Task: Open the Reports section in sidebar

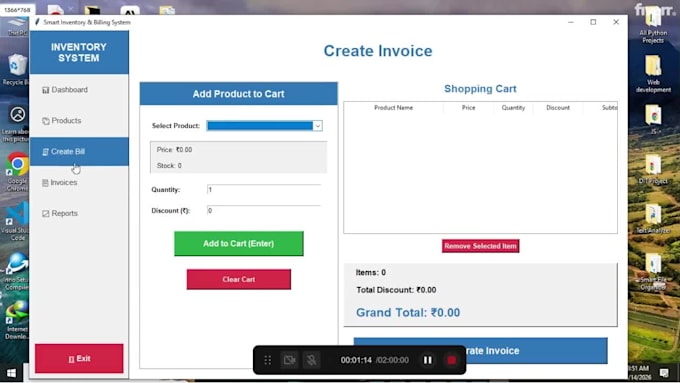Action: (79, 213)
